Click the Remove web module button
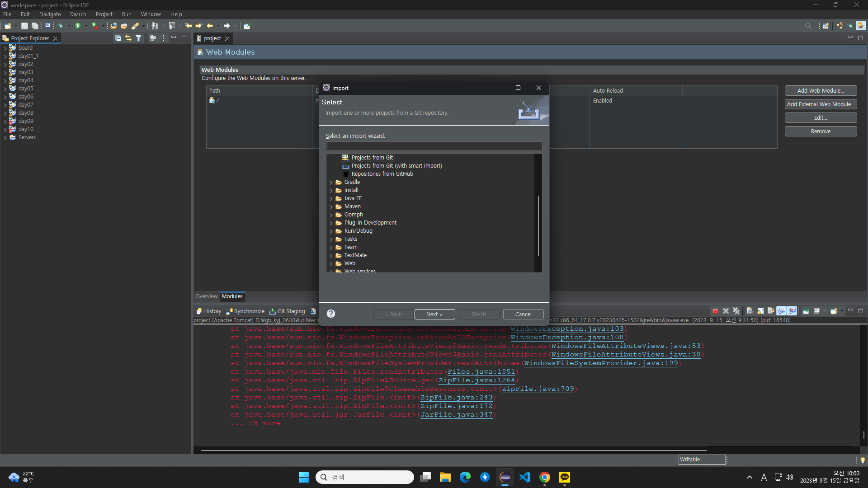Image resolution: width=868 pixels, height=488 pixels. click(x=821, y=131)
